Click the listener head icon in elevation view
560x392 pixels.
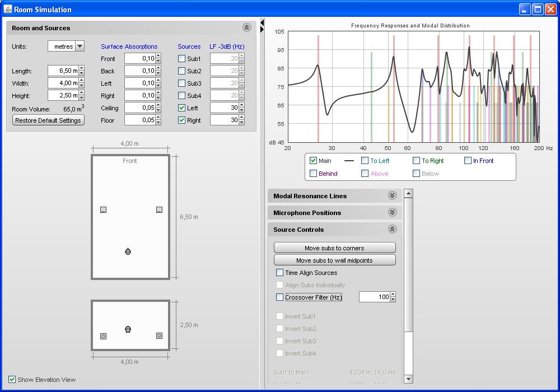tap(128, 329)
